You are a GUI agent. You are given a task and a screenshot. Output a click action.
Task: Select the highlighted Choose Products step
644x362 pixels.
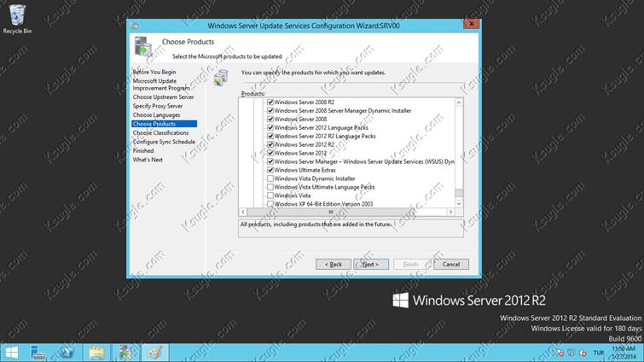click(164, 124)
